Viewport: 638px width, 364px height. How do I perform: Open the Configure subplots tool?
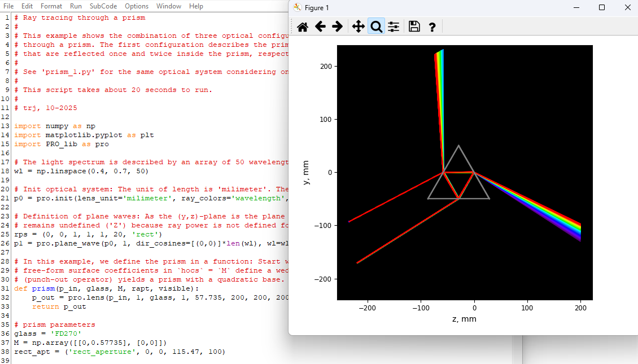(394, 27)
